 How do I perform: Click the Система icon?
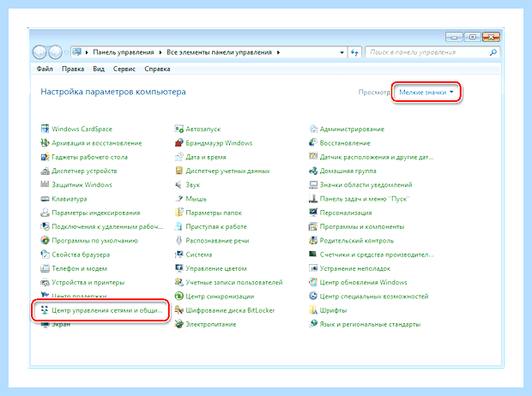(x=178, y=255)
